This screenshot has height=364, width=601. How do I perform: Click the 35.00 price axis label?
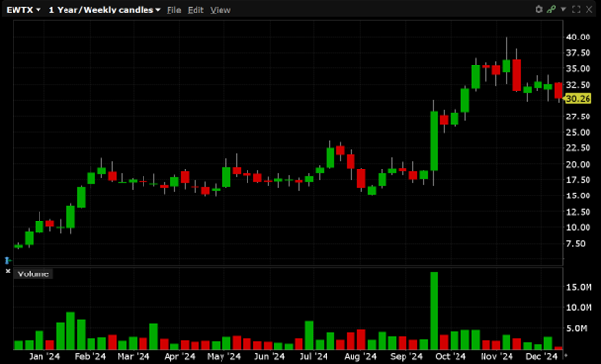coord(578,69)
